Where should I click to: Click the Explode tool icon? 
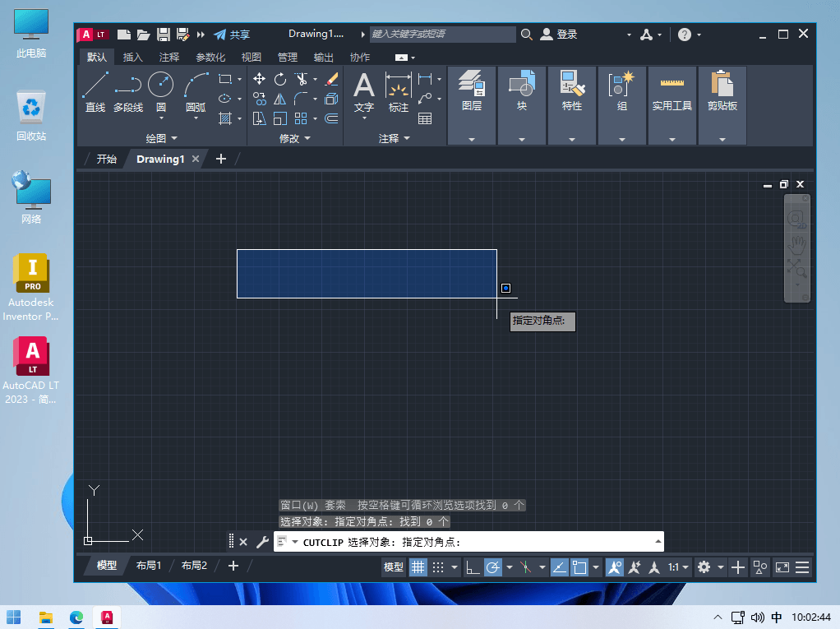click(x=331, y=99)
